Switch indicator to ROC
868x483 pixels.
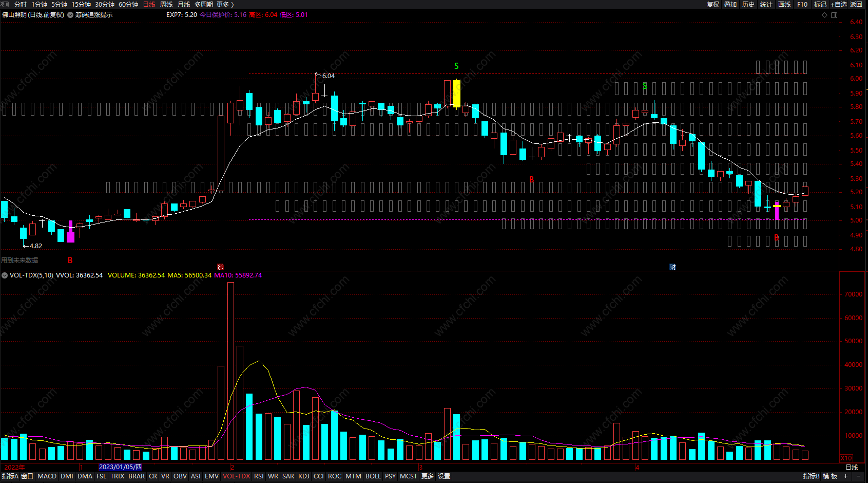click(335, 476)
